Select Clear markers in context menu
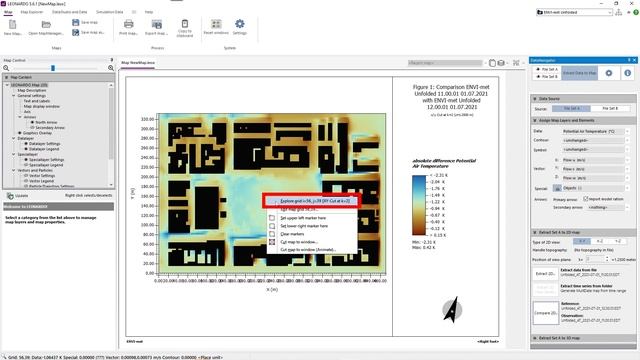640x360 pixels. pyautogui.click(x=292, y=234)
